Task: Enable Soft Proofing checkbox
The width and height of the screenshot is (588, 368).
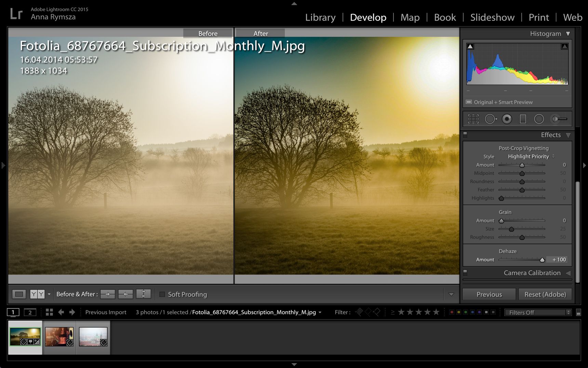Action: tap(162, 294)
